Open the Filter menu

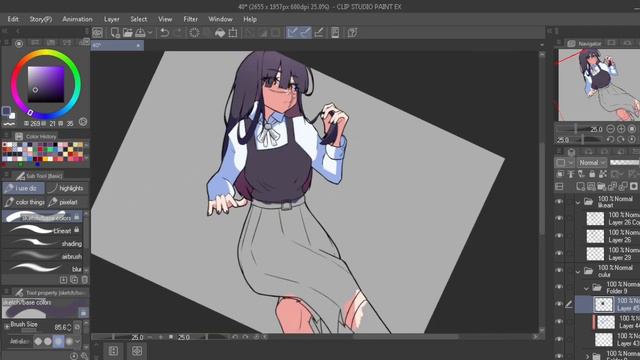[x=190, y=19]
